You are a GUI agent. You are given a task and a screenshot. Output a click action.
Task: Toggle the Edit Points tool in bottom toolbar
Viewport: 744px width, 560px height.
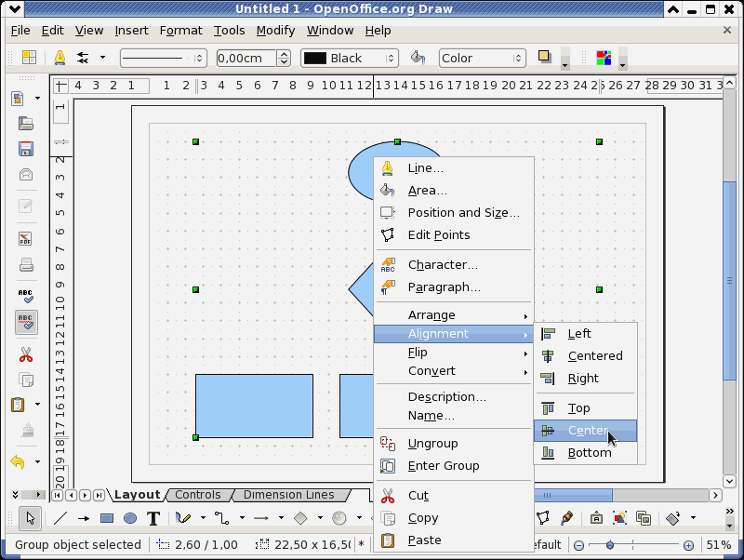(543, 518)
